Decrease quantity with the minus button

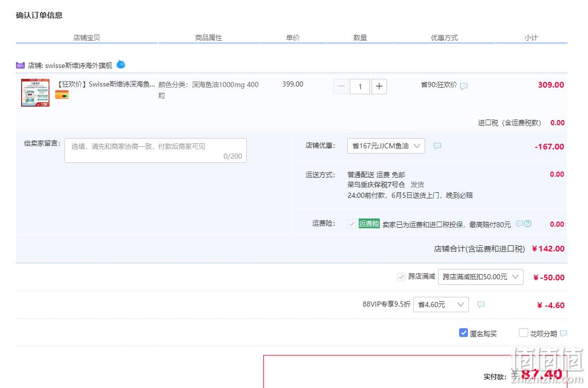[341, 87]
